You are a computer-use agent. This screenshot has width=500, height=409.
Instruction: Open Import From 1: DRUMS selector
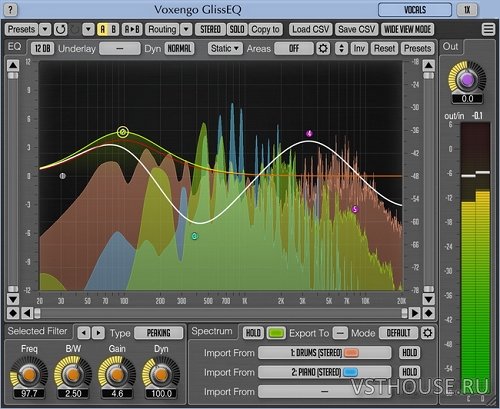pos(325,353)
